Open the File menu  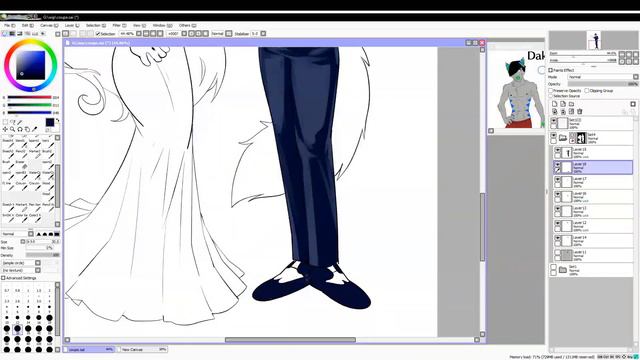9,25
